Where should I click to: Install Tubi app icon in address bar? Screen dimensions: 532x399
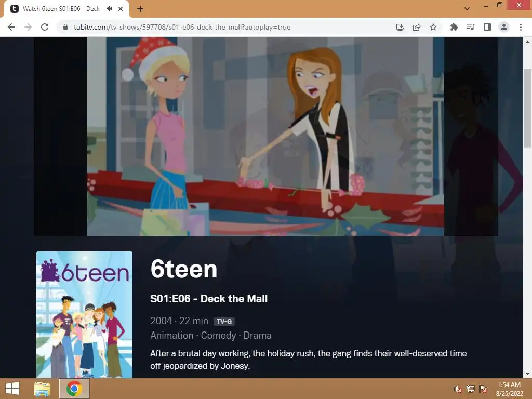(400, 27)
